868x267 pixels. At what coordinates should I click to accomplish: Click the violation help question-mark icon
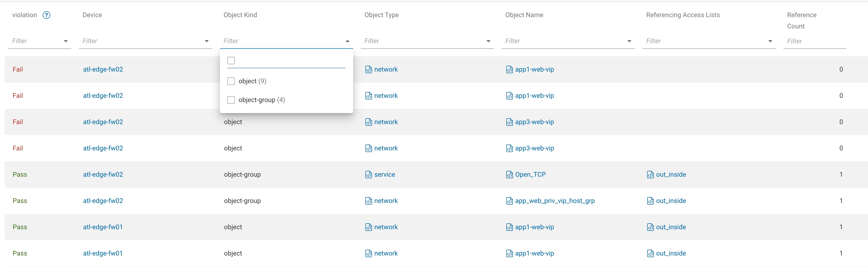(x=46, y=15)
